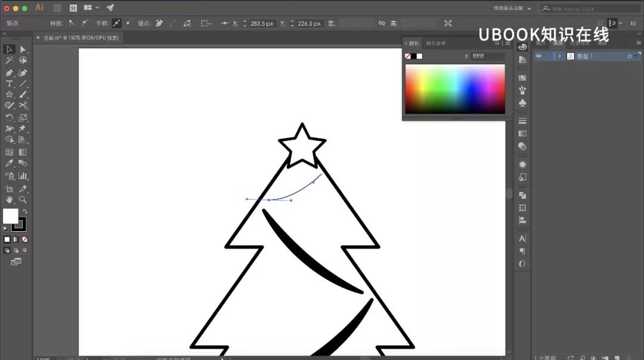Select the Star shape tool

click(9, 94)
